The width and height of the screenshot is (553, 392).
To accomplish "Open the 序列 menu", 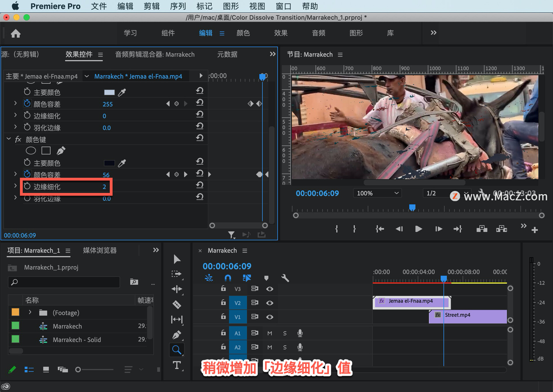I will [x=178, y=6].
